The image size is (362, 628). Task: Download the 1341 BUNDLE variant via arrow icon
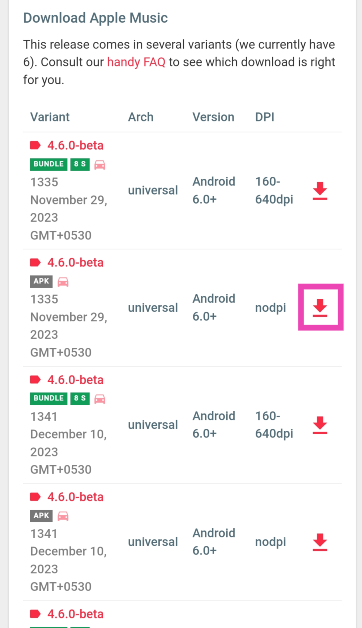tap(320, 425)
